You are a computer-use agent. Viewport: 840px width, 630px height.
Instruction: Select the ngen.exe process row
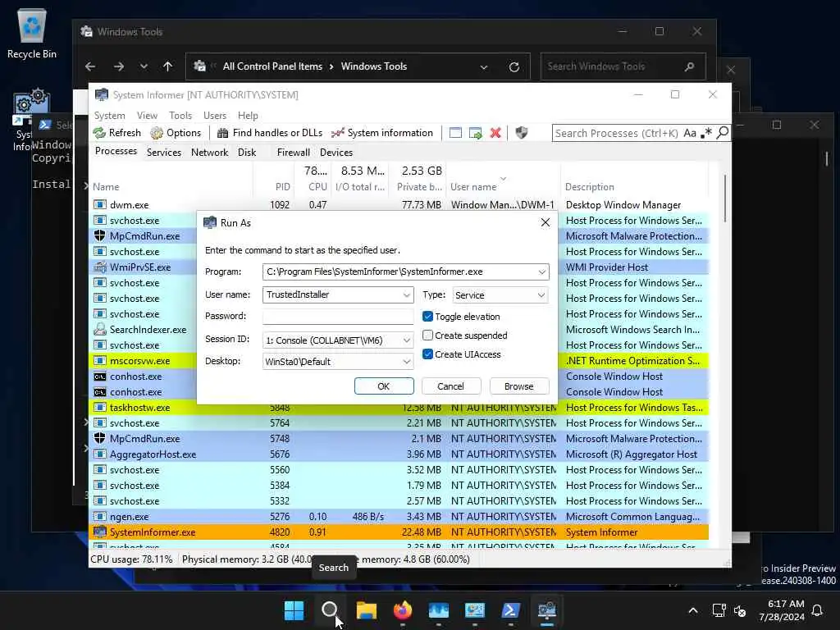pos(399,517)
